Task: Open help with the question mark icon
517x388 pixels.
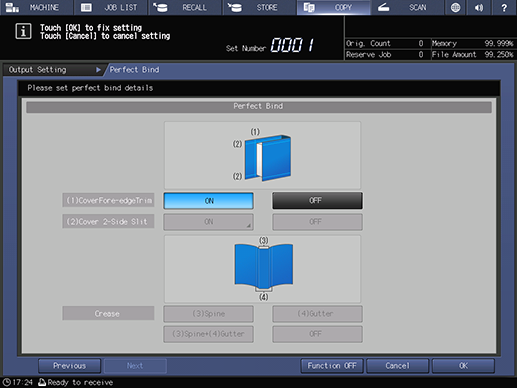Action: pos(504,7)
